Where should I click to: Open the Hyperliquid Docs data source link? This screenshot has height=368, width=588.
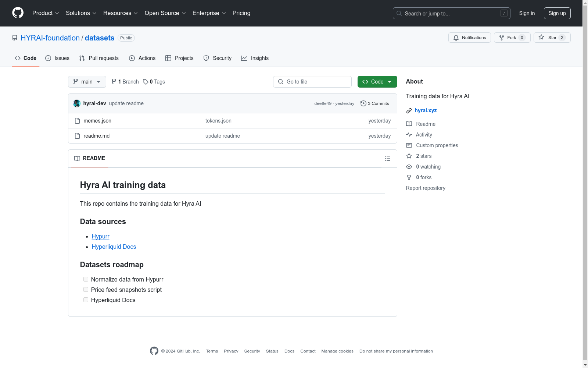[114, 247]
